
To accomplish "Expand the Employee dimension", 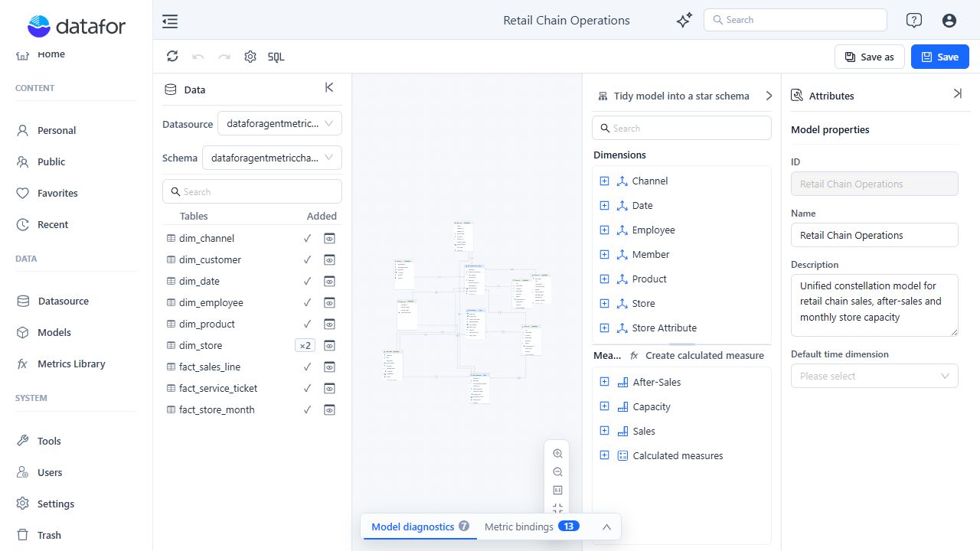I will tap(604, 230).
